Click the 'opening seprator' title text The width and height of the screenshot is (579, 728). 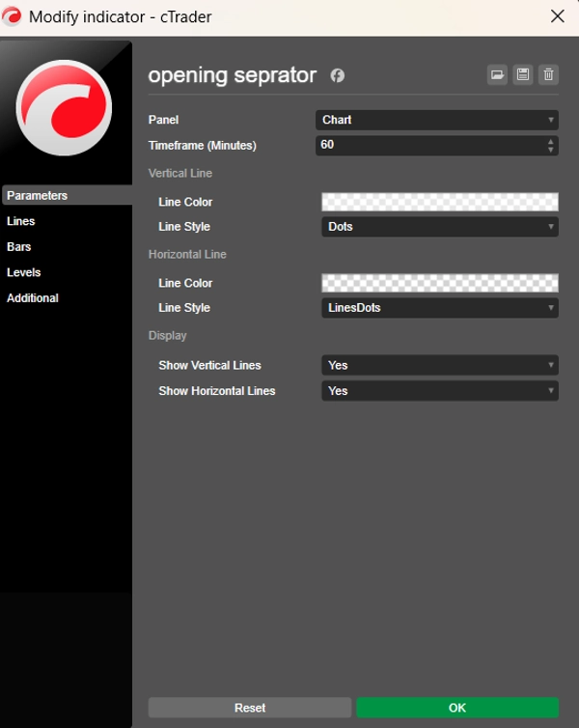pos(232,75)
